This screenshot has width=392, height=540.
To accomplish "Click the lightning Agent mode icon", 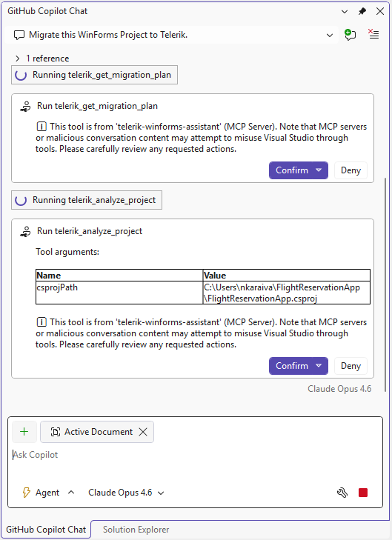I will [x=26, y=493].
